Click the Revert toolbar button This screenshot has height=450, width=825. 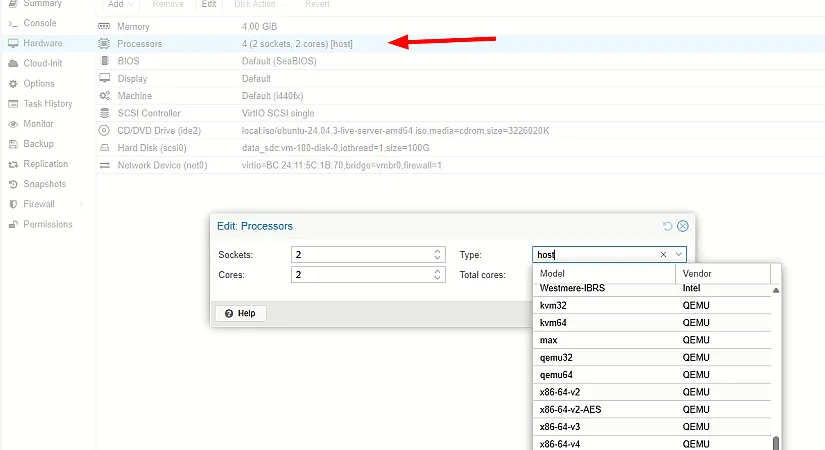317,5
